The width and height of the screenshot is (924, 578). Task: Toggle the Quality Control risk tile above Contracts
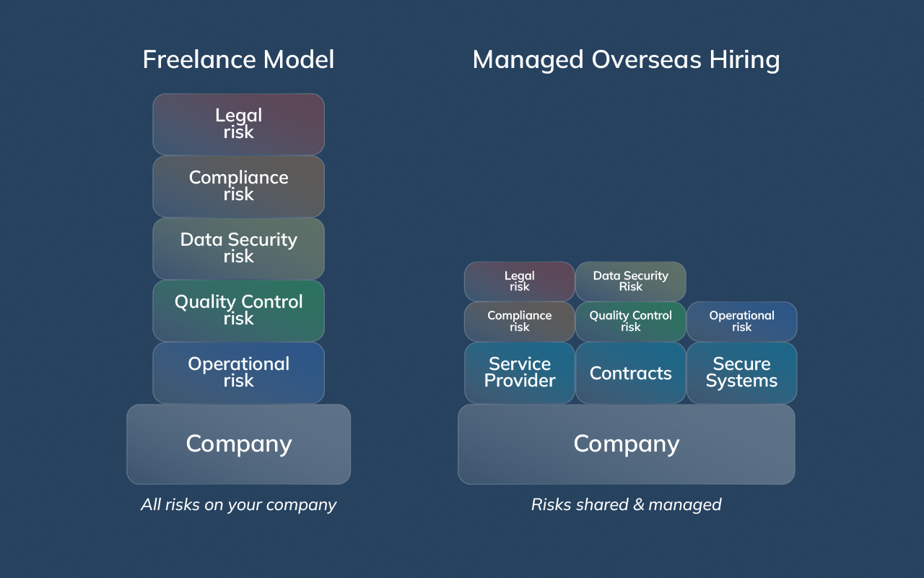[630, 321]
